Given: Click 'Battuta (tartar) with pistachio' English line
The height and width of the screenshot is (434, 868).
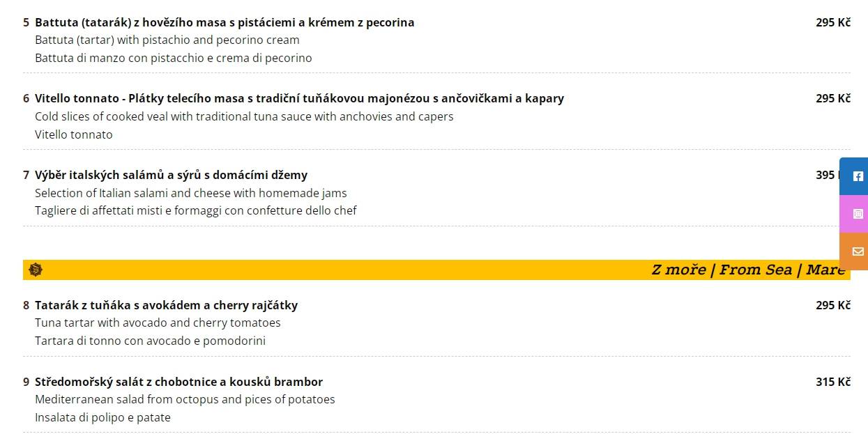Looking at the screenshot, I should coord(167,40).
